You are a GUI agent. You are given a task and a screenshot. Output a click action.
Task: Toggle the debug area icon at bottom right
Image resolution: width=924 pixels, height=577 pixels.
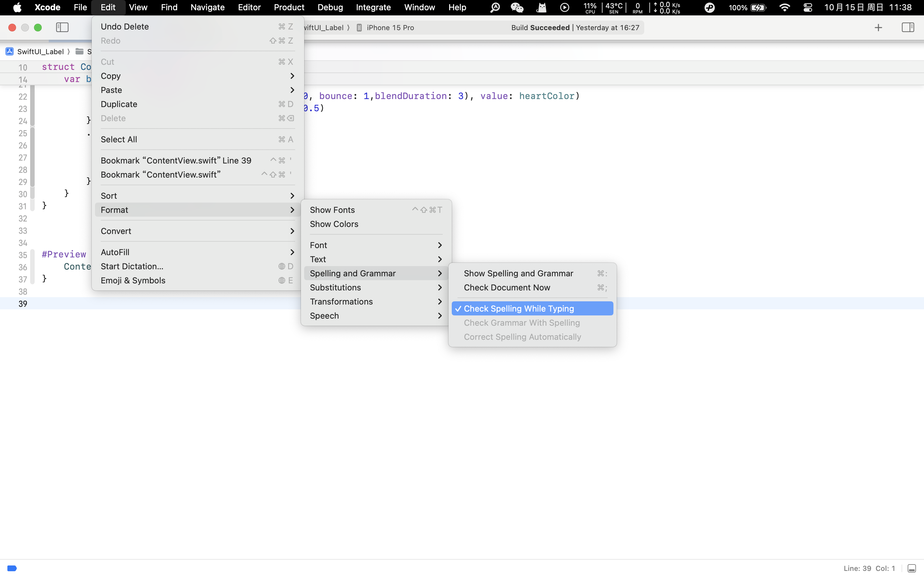pyautogui.click(x=911, y=568)
